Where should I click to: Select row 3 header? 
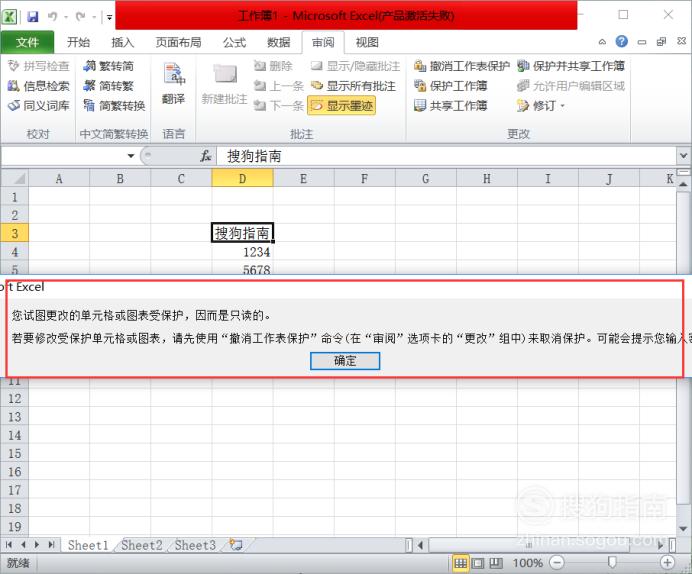pos(15,233)
